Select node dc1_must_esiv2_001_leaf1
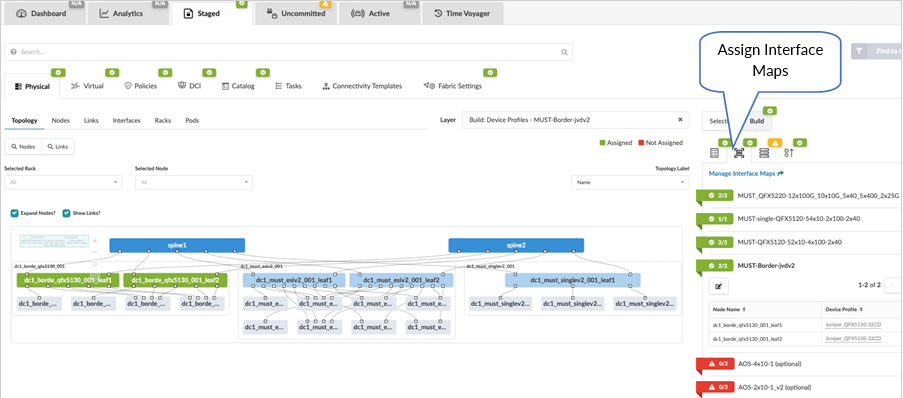The width and height of the screenshot is (903, 398). coord(294,281)
